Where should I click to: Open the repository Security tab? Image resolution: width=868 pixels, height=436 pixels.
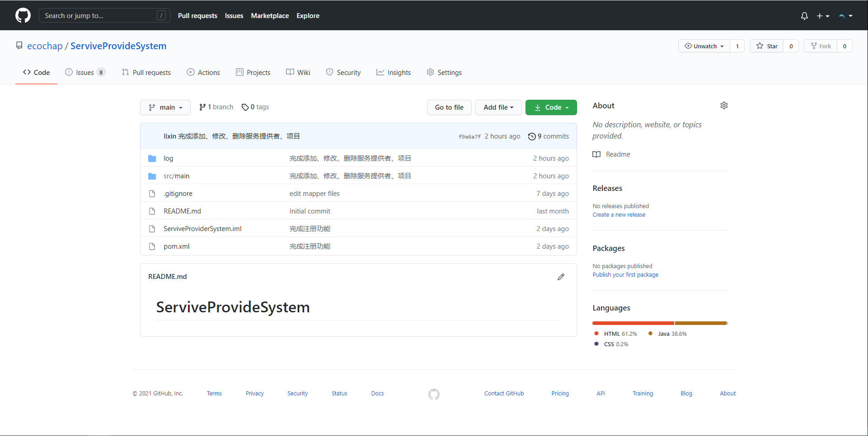(x=343, y=73)
